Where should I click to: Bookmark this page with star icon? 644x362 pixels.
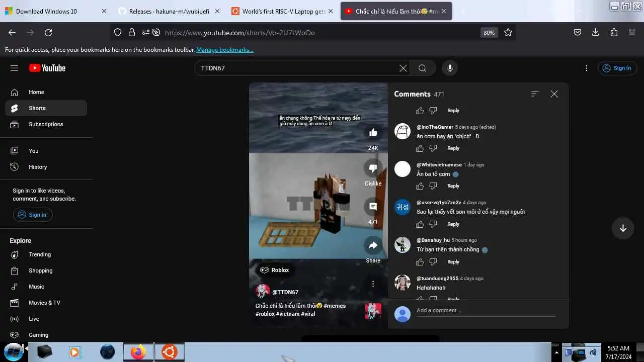click(508, 32)
